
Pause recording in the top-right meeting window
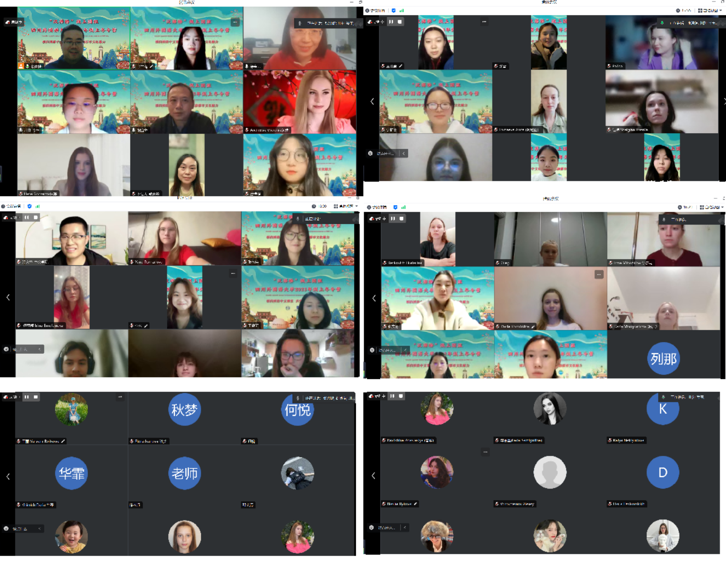(391, 22)
